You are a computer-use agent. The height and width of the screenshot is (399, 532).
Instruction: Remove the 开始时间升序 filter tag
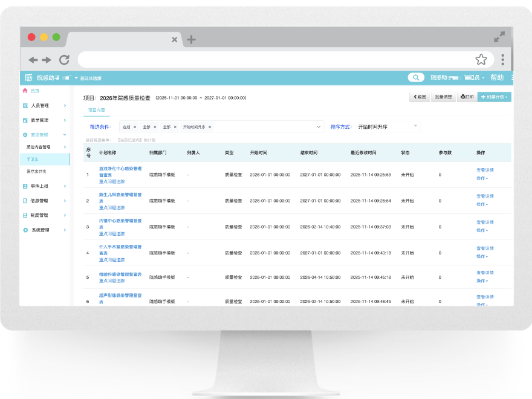pyautogui.click(x=210, y=127)
